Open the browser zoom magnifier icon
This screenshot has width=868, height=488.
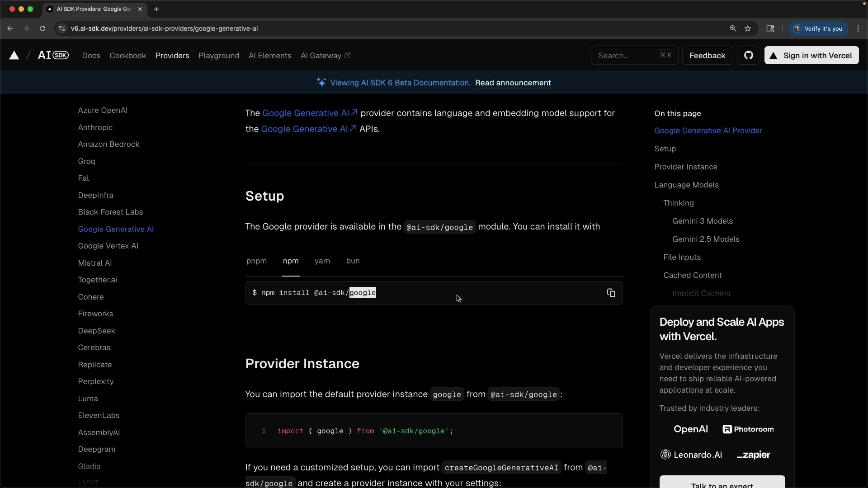pyautogui.click(x=733, y=28)
